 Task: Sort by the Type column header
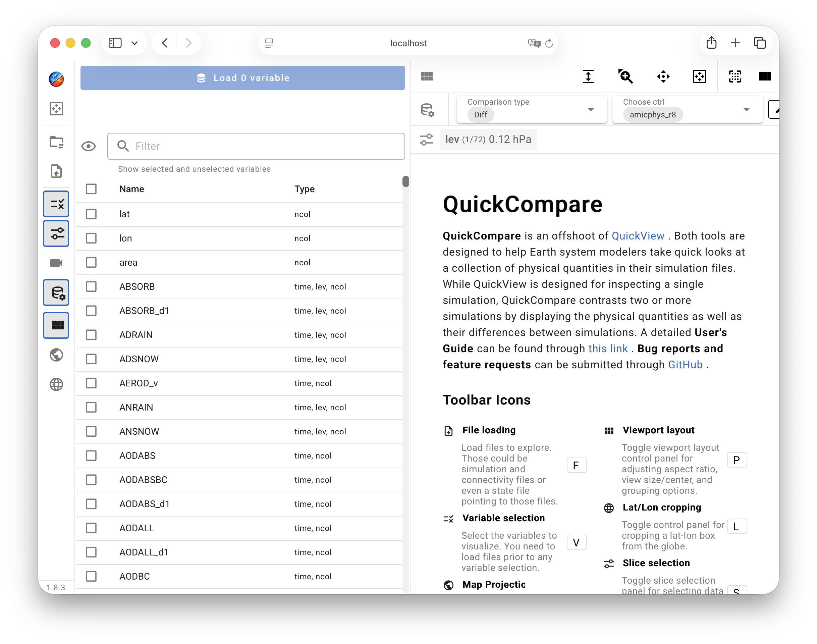pyautogui.click(x=304, y=189)
